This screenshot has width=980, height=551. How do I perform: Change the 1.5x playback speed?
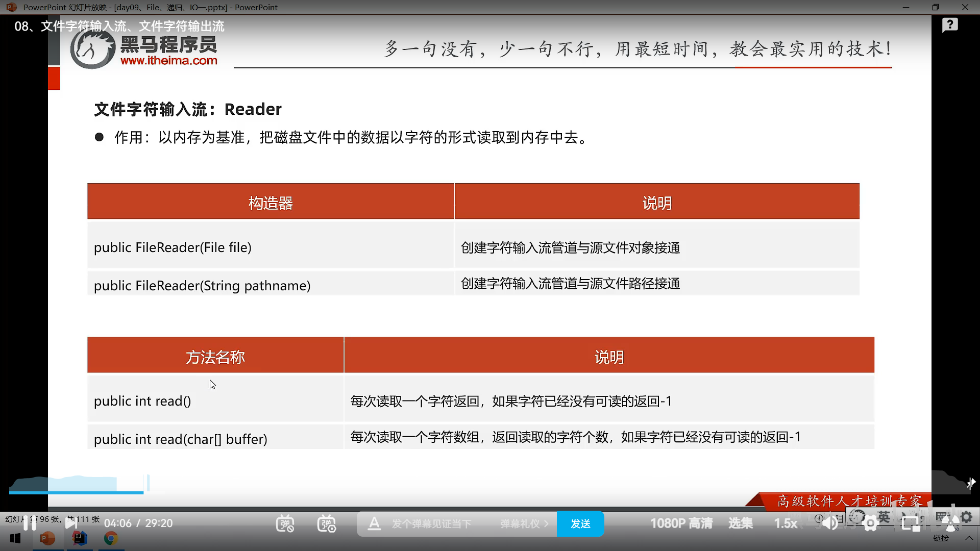(x=785, y=523)
